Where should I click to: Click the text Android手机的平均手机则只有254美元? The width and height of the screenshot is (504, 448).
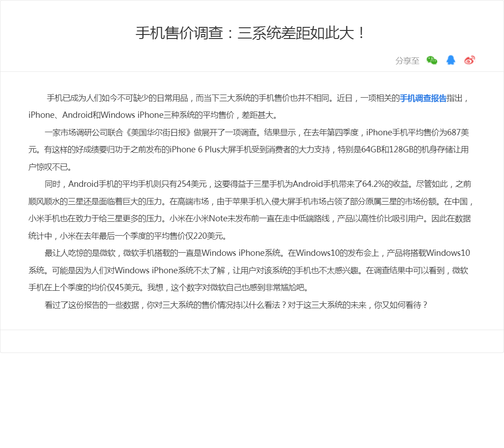coord(138,184)
